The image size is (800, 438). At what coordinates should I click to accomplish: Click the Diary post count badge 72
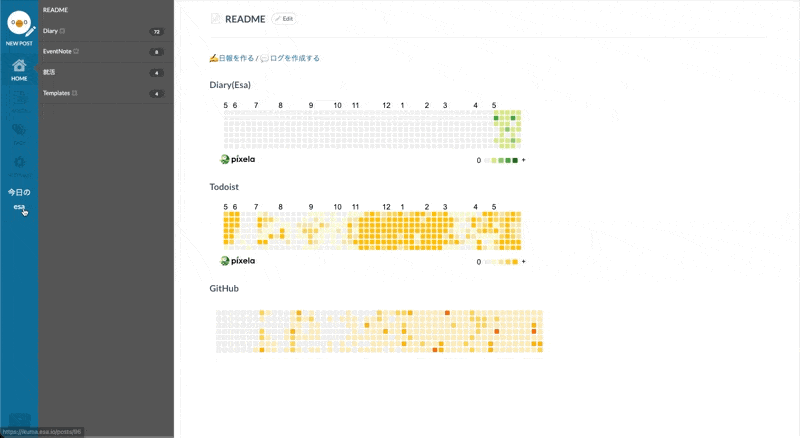pyautogui.click(x=156, y=32)
